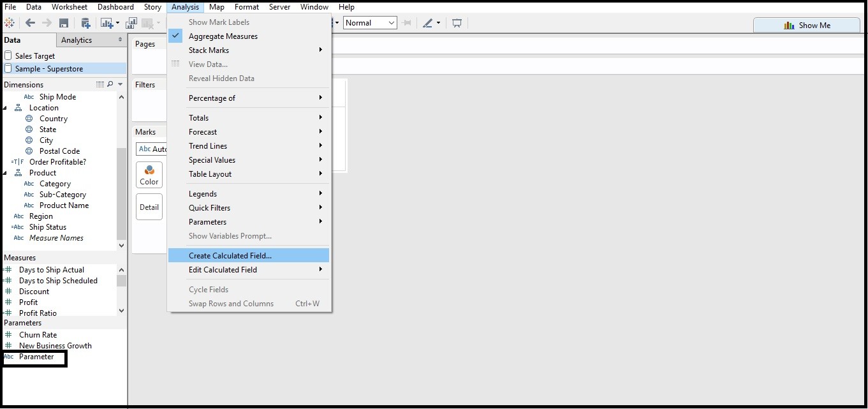The width and height of the screenshot is (868, 409).
Task: Save the workbook using the save icon
Action: pos(64,22)
